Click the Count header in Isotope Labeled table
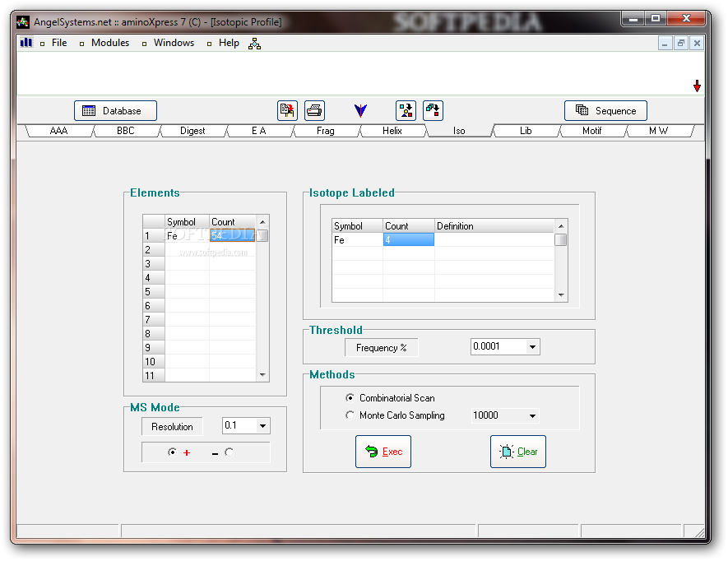Viewport: 728px width, 561px height. 409,226
